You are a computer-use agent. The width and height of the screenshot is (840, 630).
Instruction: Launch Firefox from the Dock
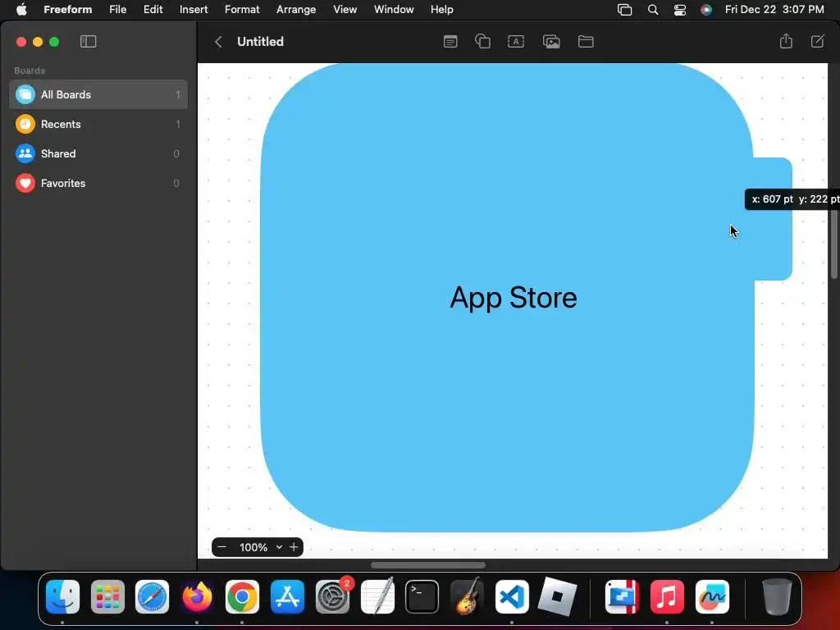[x=197, y=596]
